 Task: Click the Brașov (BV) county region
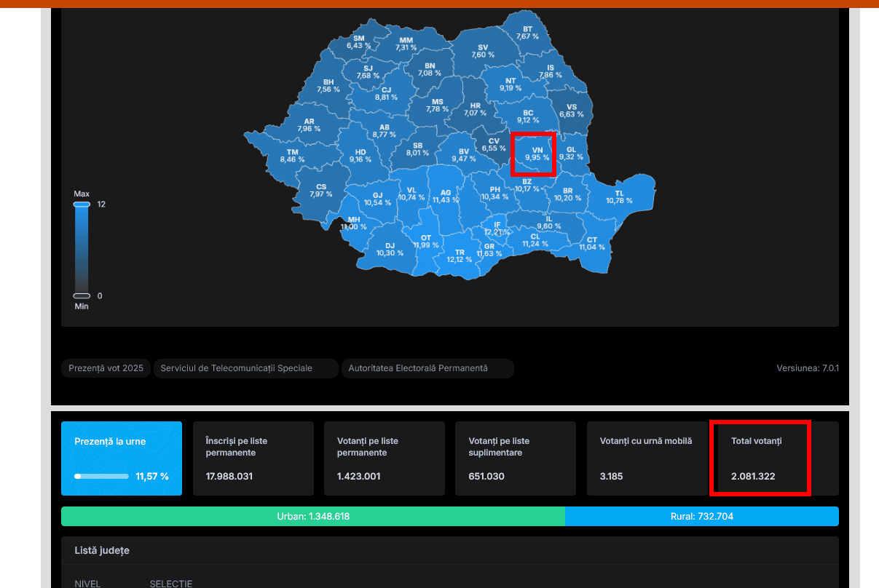click(x=463, y=154)
